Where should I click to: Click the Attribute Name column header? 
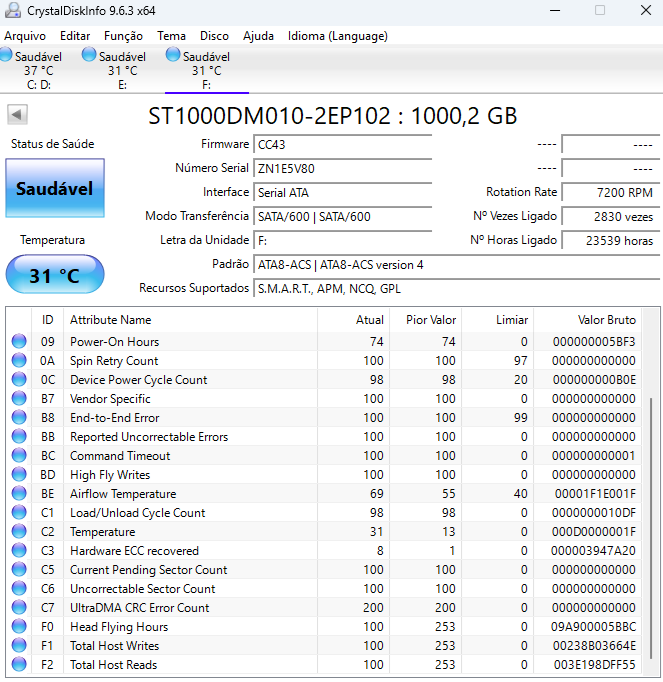pos(191,320)
